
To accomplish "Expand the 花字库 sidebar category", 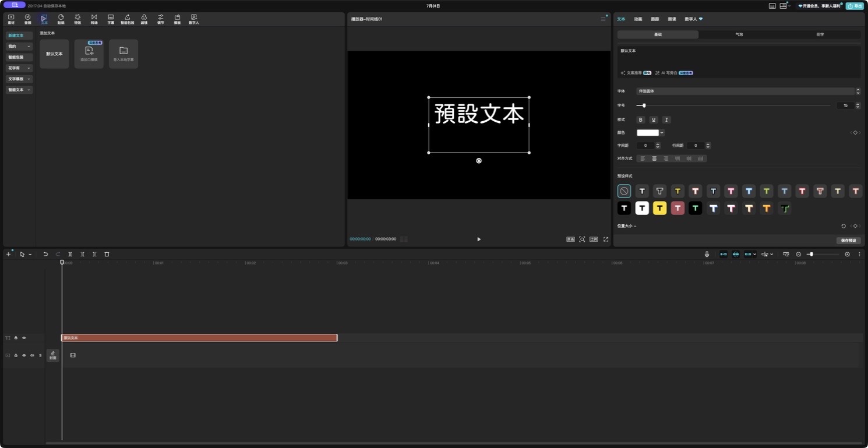I will point(19,68).
